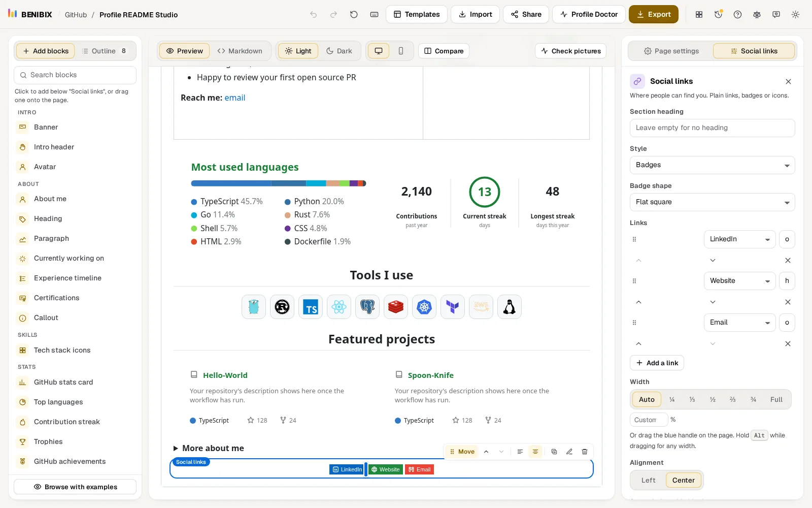812x508 pixels.
Task: Click the TypeScript tool icon
Action: coord(311,307)
